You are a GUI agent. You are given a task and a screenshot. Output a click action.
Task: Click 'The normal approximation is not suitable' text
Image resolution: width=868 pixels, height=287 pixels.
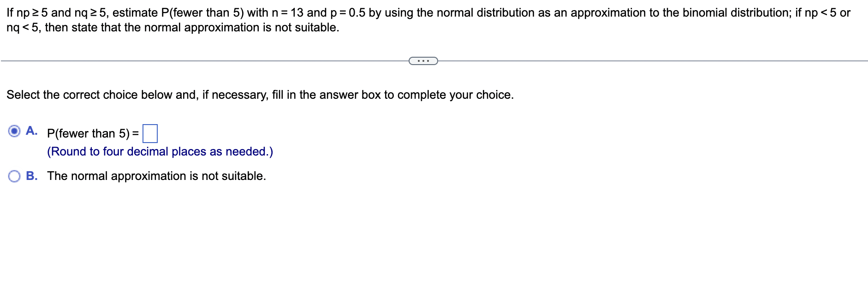pos(157,176)
